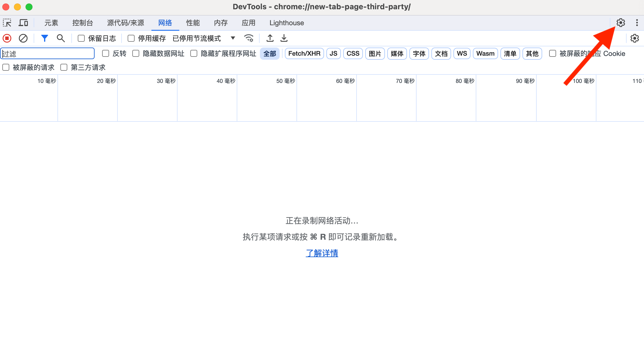644x349 pixels.
Task: Toggle the blue filter funnel icon
Action: [x=44, y=38]
